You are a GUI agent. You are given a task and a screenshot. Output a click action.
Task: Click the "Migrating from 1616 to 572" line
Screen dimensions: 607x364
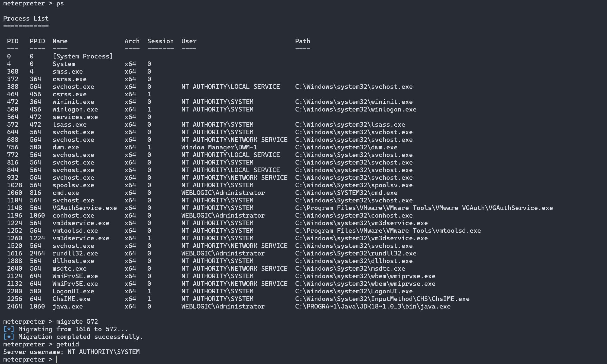coord(73,329)
